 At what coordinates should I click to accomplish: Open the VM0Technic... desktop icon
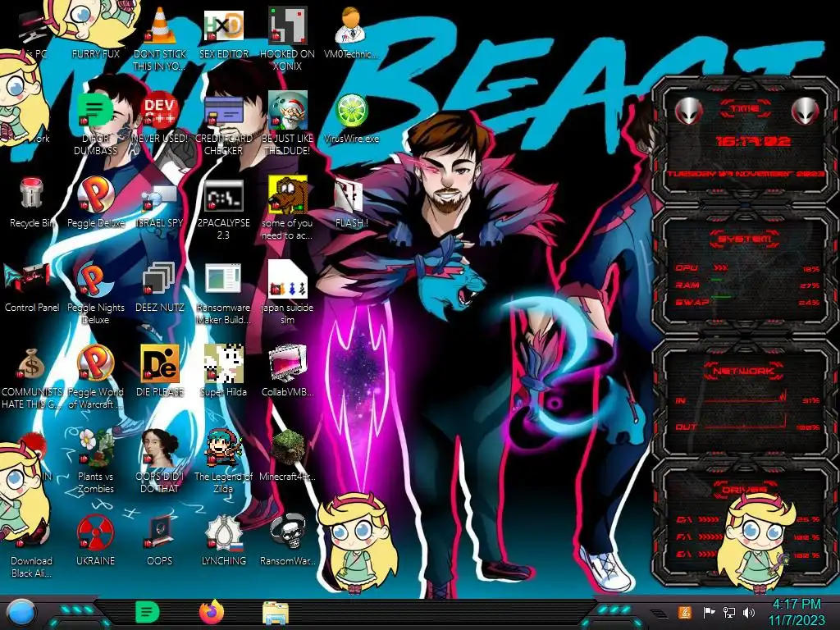[350, 25]
